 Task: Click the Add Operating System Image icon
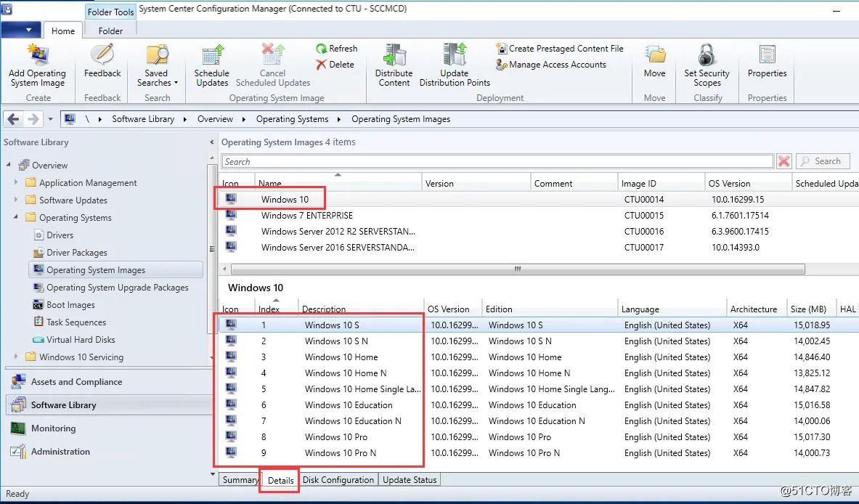click(38, 54)
